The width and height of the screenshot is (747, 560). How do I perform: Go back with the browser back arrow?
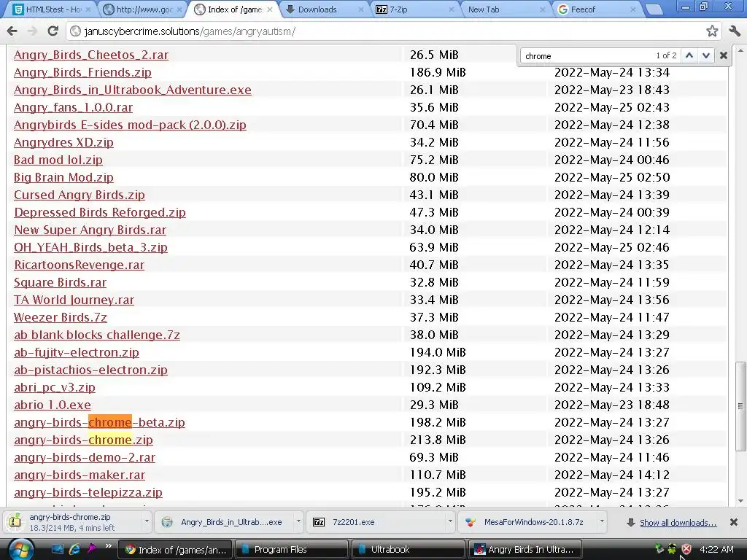12,31
